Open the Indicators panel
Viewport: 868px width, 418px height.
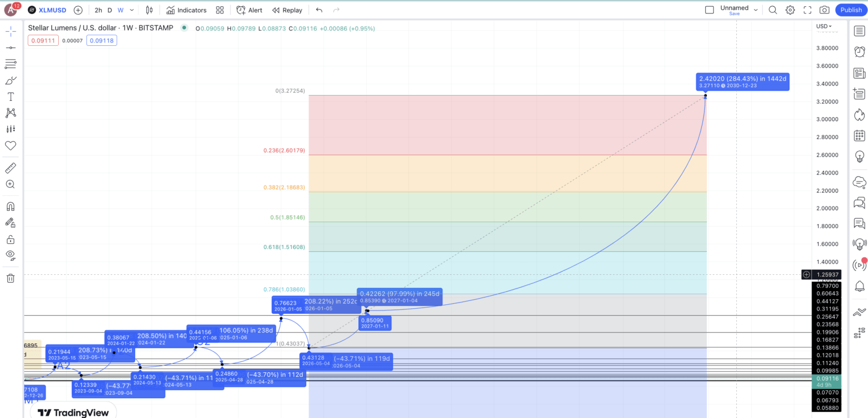(x=186, y=10)
